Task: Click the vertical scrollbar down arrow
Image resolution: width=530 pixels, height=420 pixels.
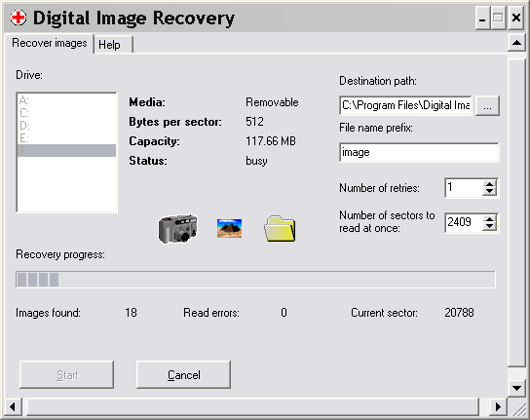Action: (516, 388)
